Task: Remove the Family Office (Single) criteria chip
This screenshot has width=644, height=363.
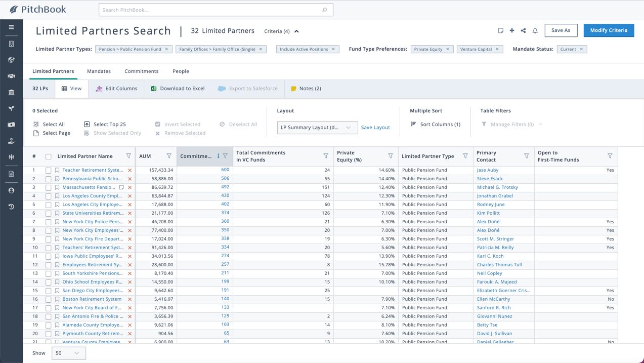Action: [x=261, y=49]
